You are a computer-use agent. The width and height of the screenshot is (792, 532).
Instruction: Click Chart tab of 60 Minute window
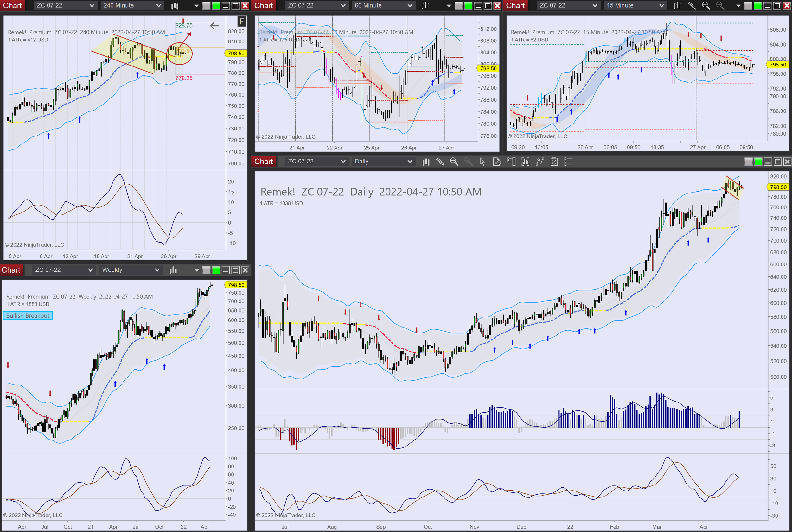pos(263,5)
